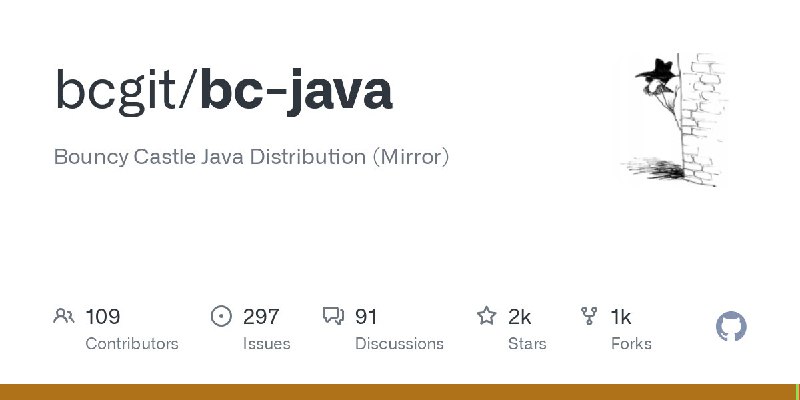The width and height of the screenshot is (800, 400).
Task: Open the Bouncy Castle wall illustration
Action: [x=674, y=119]
